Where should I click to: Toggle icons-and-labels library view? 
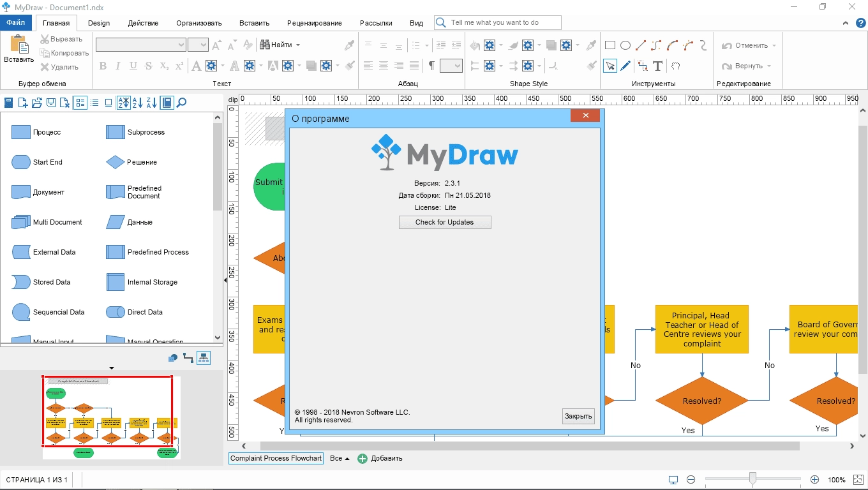[80, 103]
